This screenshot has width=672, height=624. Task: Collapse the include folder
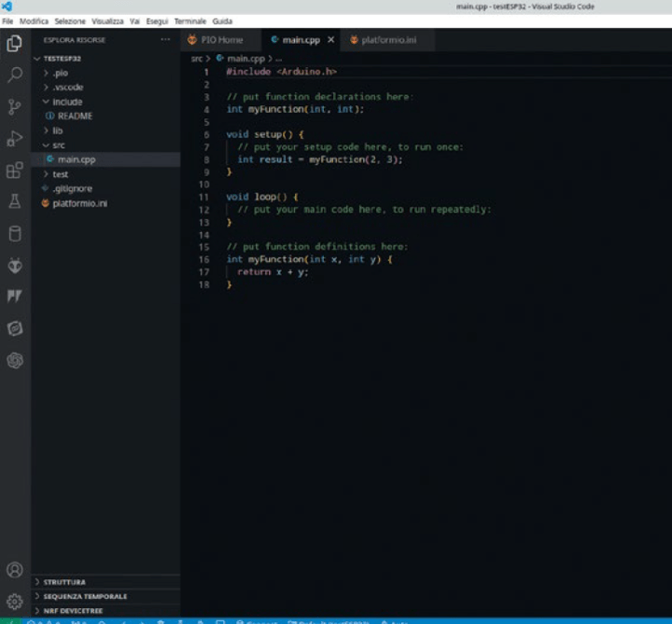[x=67, y=102]
